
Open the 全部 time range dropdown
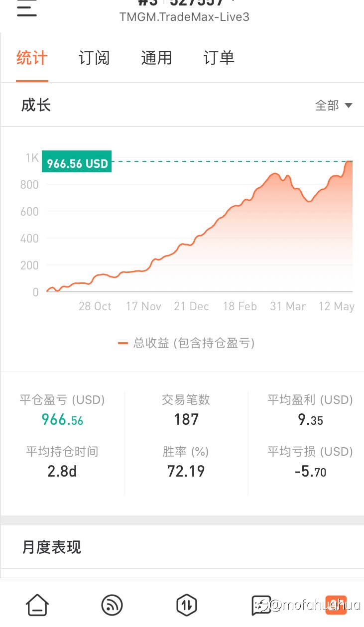(334, 105)
